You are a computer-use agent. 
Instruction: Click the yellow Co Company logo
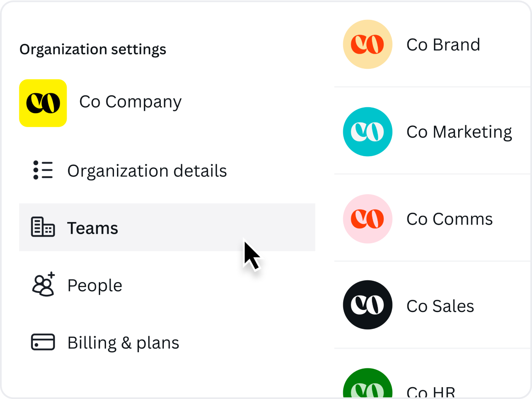click(x=43, y=103)
